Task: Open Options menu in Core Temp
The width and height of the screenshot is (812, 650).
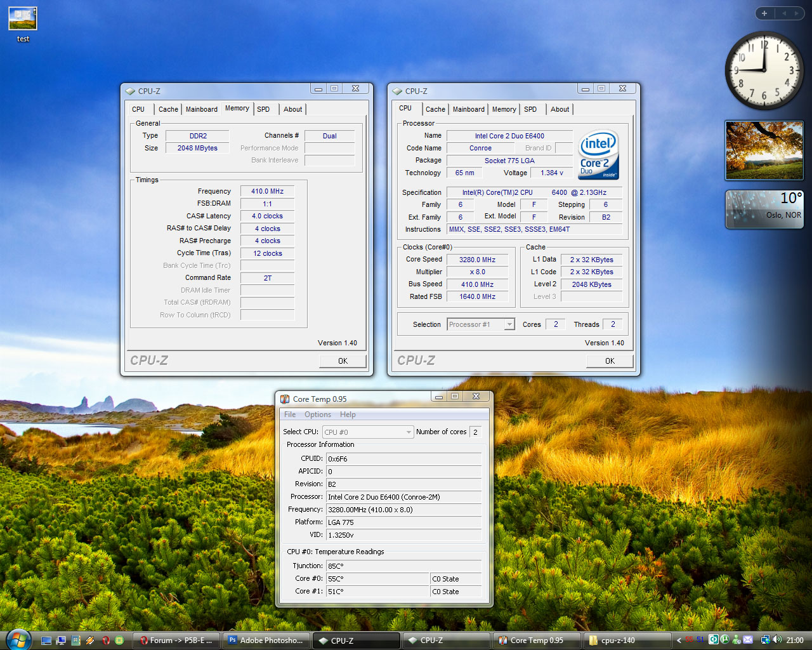Action: coord(318,415)
